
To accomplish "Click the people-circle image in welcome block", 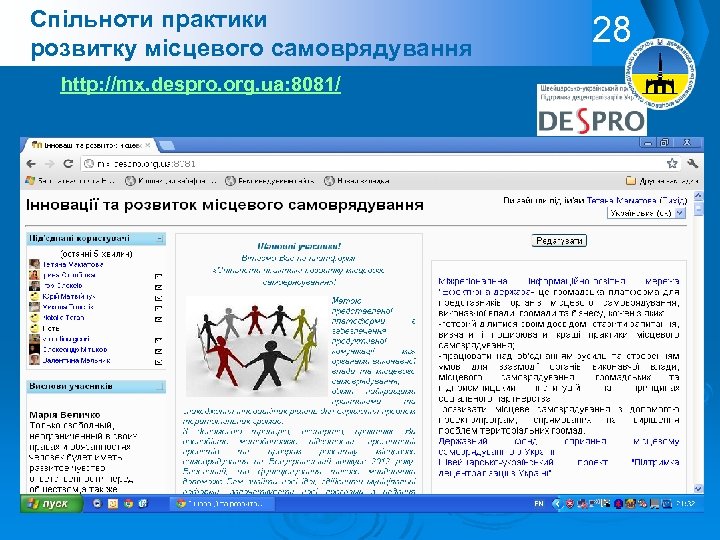I will [x=257, y=348].
